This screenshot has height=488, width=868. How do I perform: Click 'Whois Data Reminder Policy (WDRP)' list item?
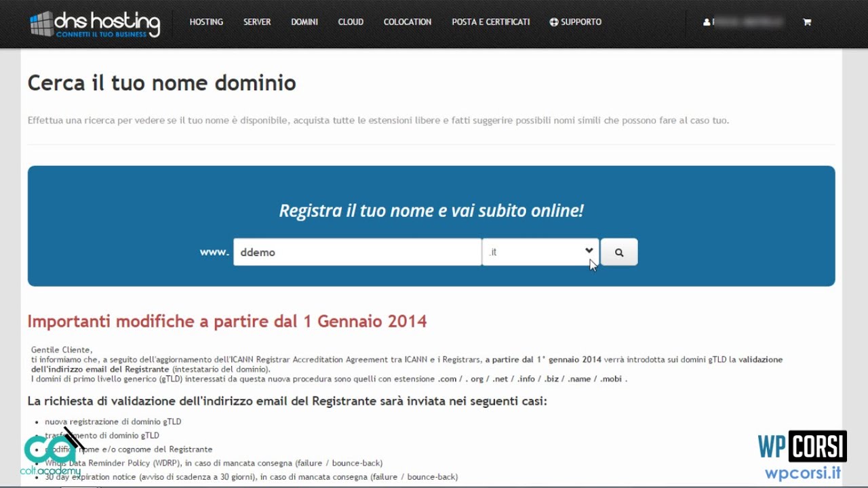coord(214,463)
